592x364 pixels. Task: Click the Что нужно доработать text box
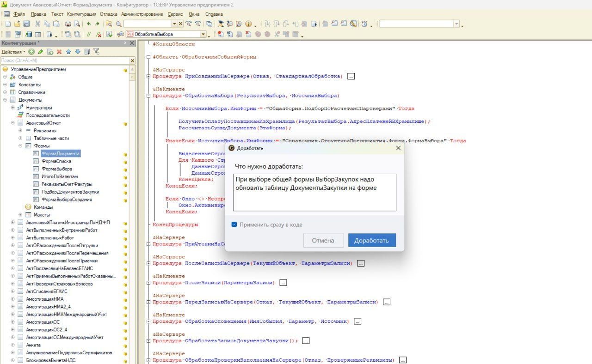click(x=315, y=192)
